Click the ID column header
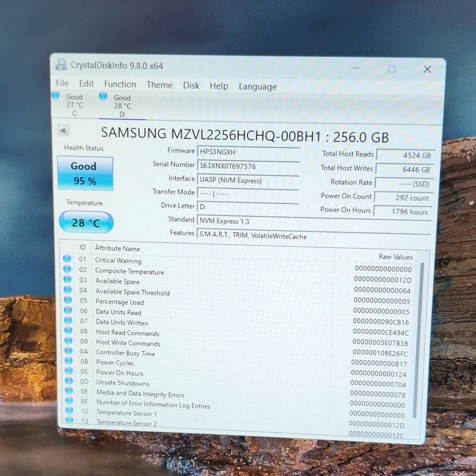Screen dimensions: 476x476 pos(83,247)
